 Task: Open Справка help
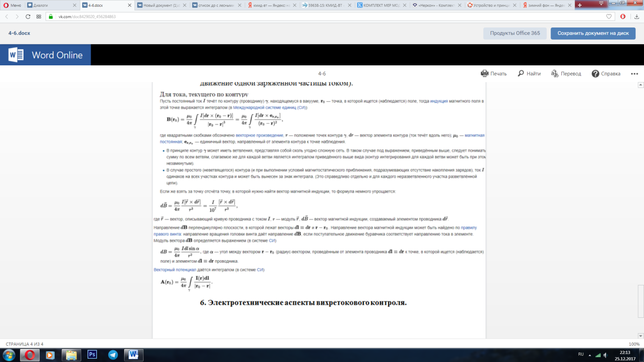tap(606, 73)
